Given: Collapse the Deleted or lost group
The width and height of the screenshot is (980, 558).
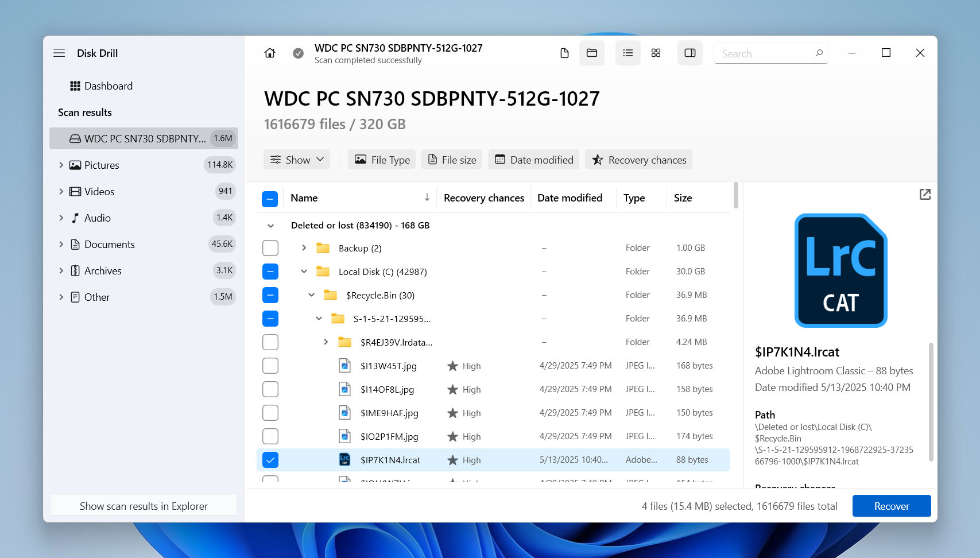Looking at the screenshot, I should (x=271, y=226).
